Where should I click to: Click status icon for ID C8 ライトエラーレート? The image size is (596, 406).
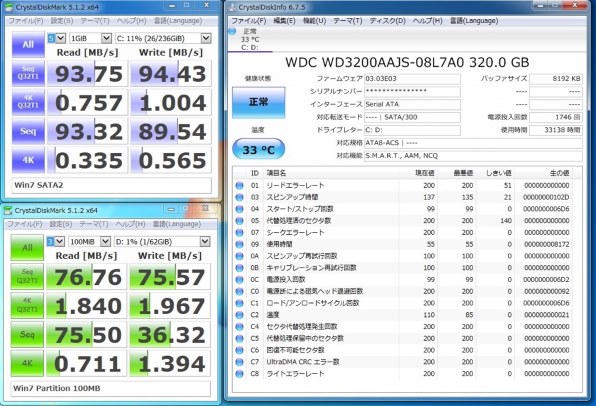coord(239,374)
